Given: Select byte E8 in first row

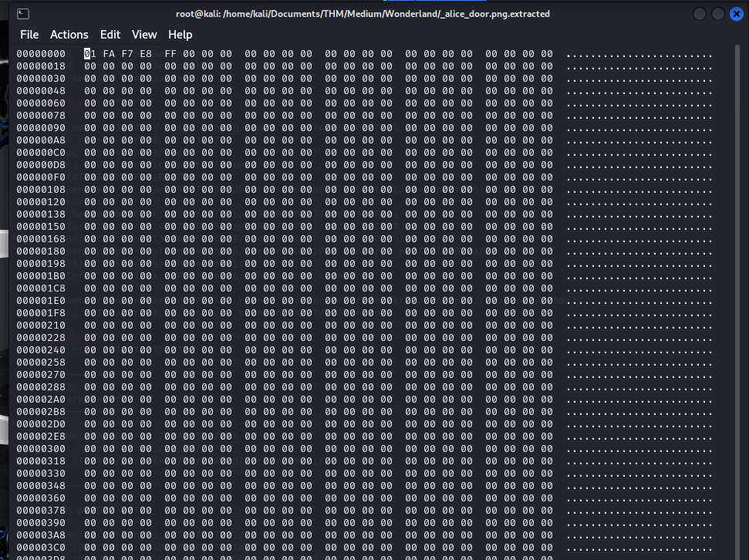Looking at the screenshot, I should pos(146,54).
